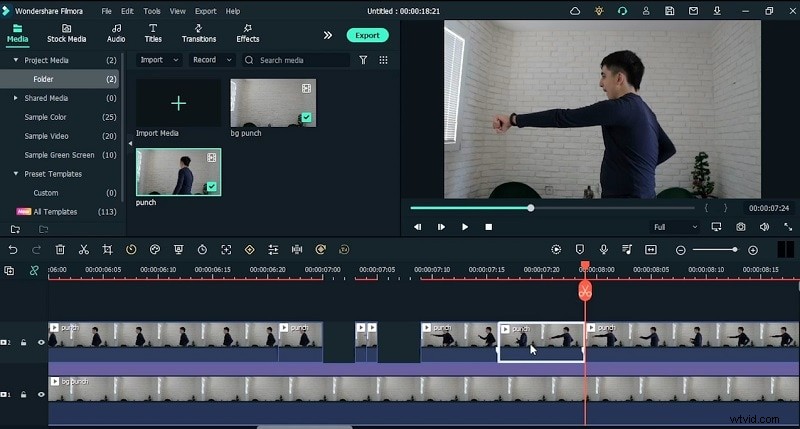Image resolution: width=800 pixels, height=429 pixels.
Task: Open the Speed tool icon
Action: [131, 249]
